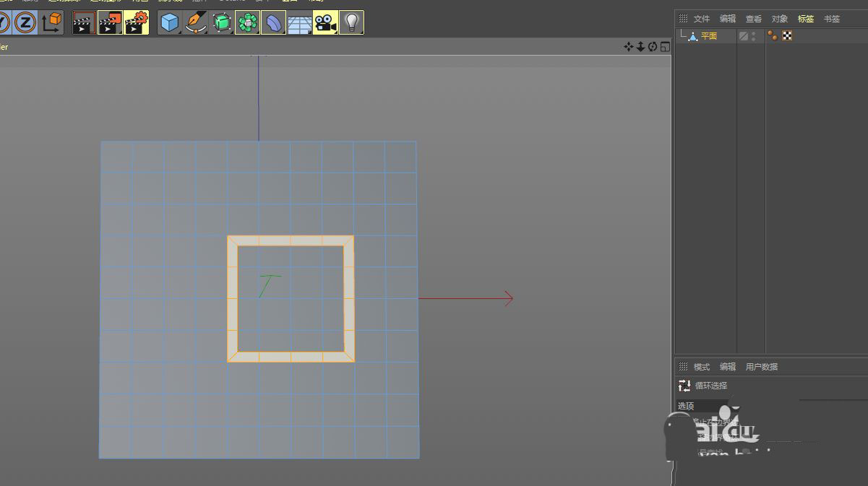Click the coordinate system cube icon
The height and width of the screenshot is (486, 868).
(x=52, y=22)
